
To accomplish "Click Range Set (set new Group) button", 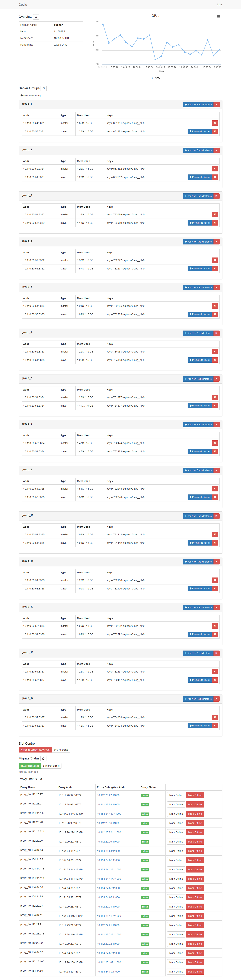I will (35, 750).
